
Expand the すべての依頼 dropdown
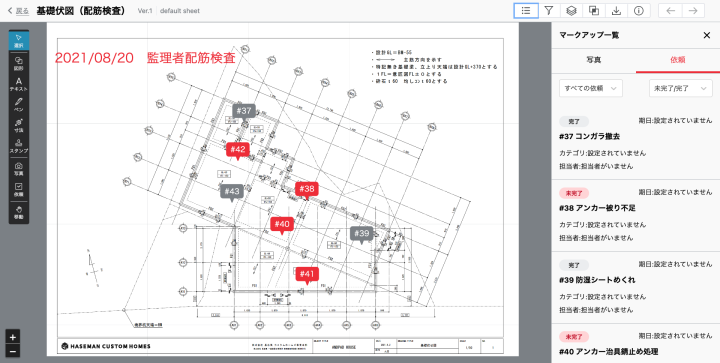[591, 88]
